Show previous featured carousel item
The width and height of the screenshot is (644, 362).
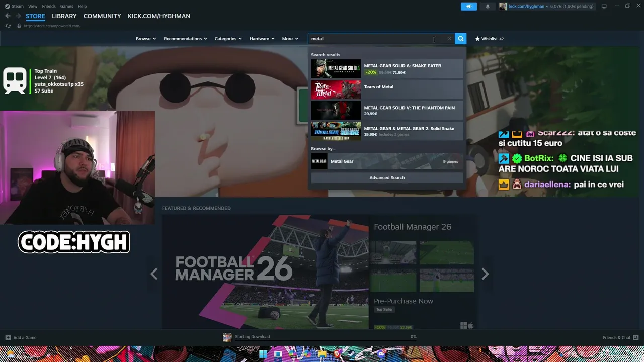tap(154, 274)
